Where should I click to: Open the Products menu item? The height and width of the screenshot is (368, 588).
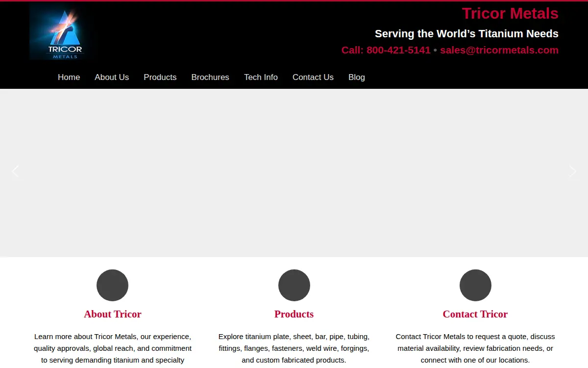click(x=160, y=77)
